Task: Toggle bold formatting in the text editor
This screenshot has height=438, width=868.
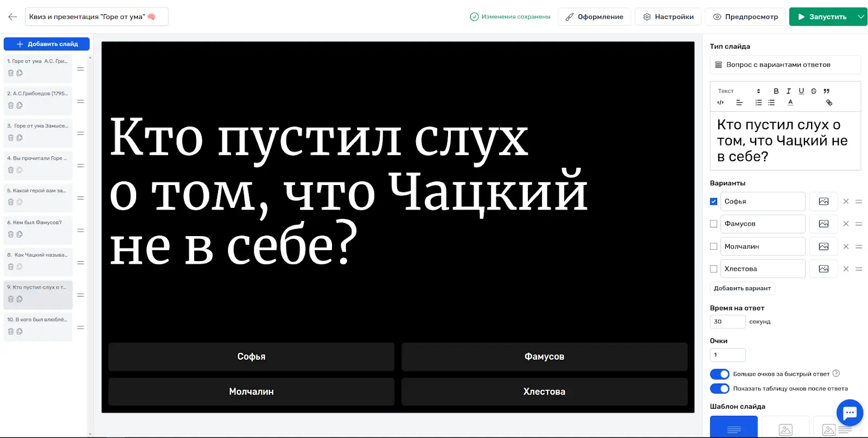Action: pos(776,91)
